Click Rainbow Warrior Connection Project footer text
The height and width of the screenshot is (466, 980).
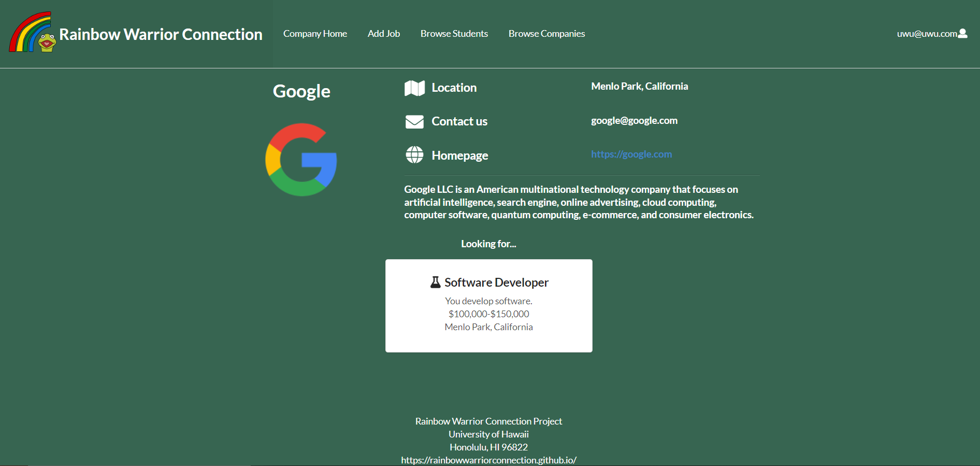[x=488, y=421]
